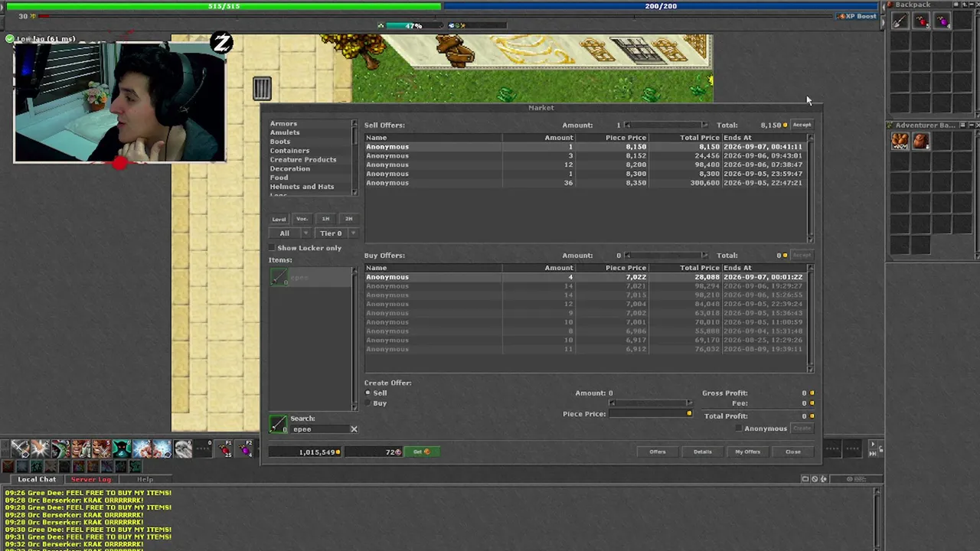Use the purple potion on hotkey F2
Viewport: 980px width, 551px height.
tap(246, 448)
